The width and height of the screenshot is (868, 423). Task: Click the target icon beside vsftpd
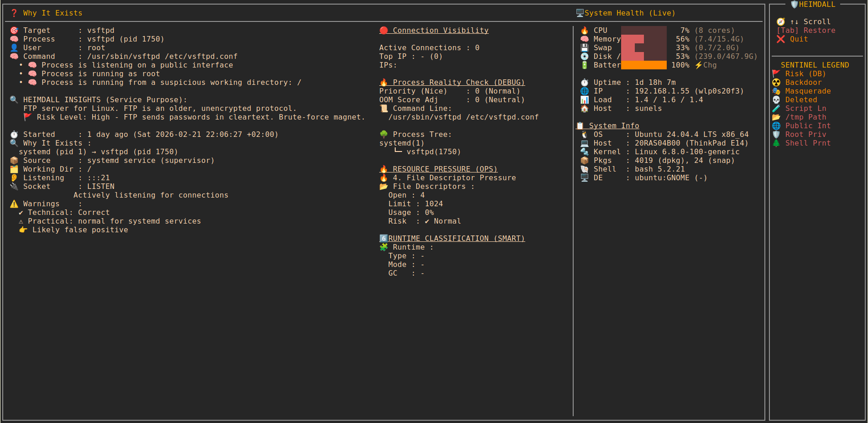click(14, 31)
